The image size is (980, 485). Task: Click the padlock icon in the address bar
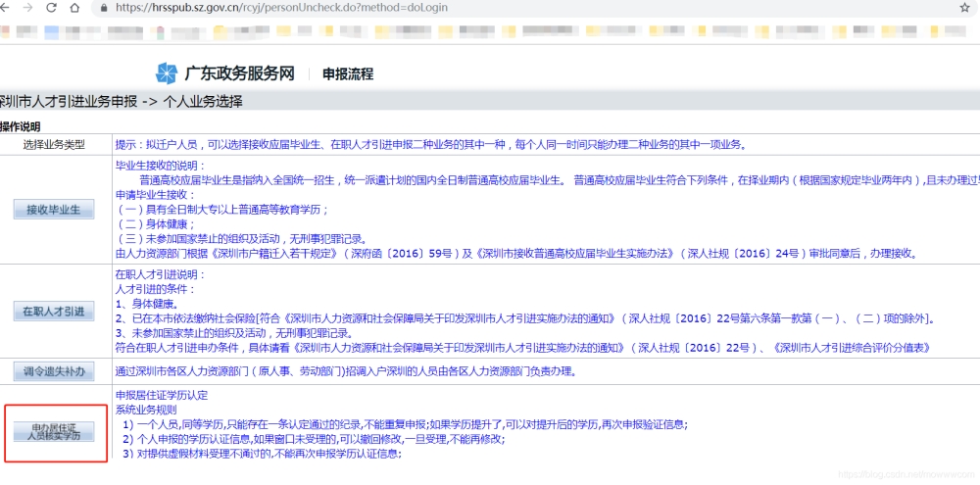point(103,9)
